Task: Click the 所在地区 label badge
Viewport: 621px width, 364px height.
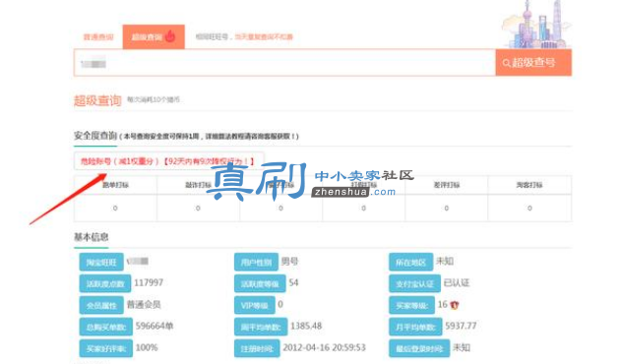Action: (x=410, y=263)
